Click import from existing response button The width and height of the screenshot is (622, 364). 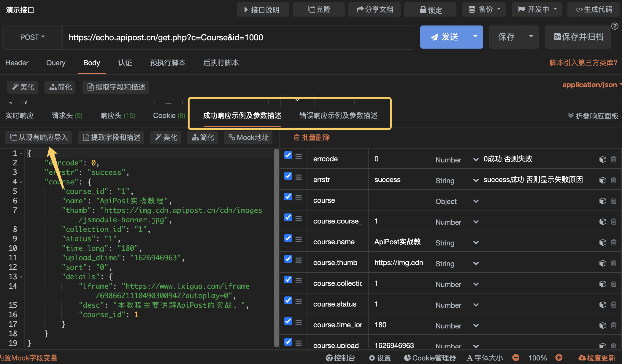pos(39,138)
